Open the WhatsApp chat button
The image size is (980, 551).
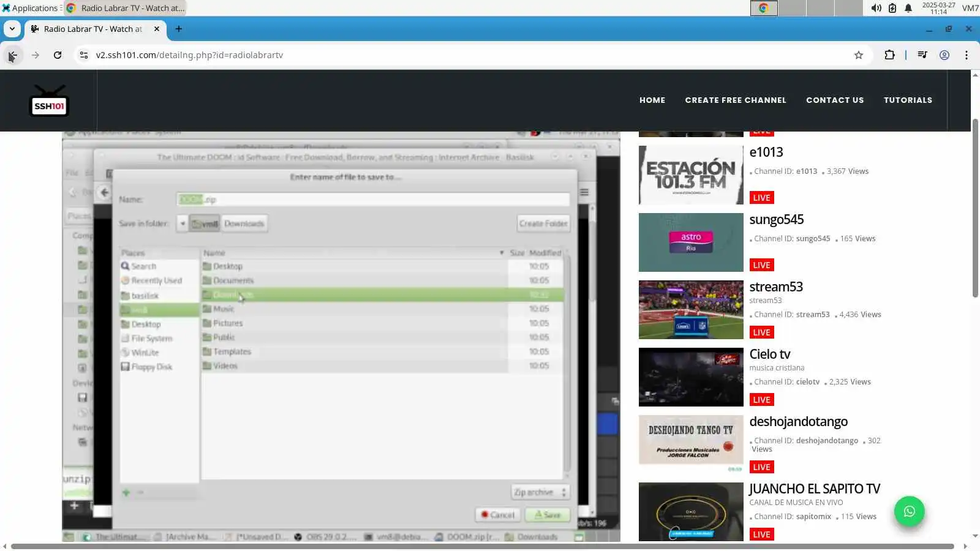click(909, 511)
